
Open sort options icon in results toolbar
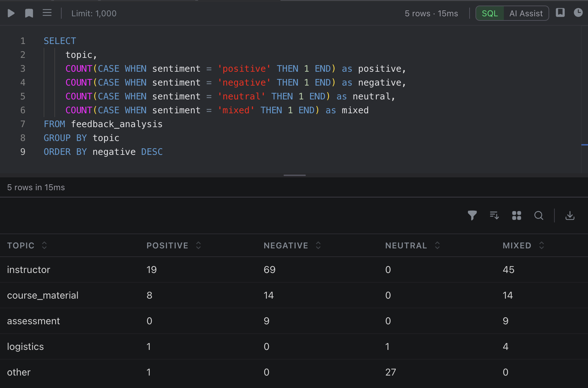click(495, 215)
